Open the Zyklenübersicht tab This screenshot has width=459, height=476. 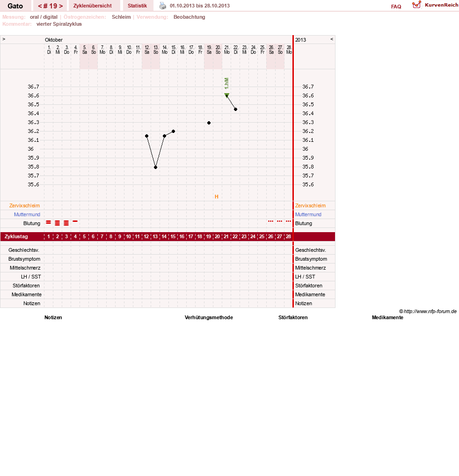click(93, 6)
